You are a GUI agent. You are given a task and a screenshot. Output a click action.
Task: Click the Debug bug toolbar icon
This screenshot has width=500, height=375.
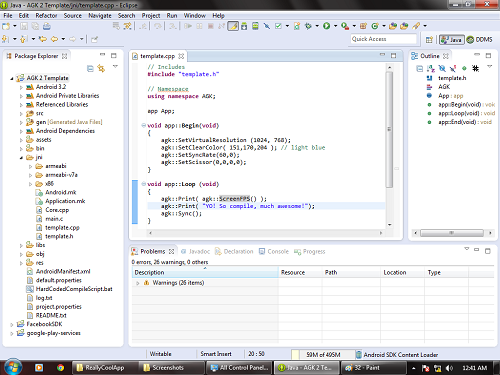(x=308, y=26)
